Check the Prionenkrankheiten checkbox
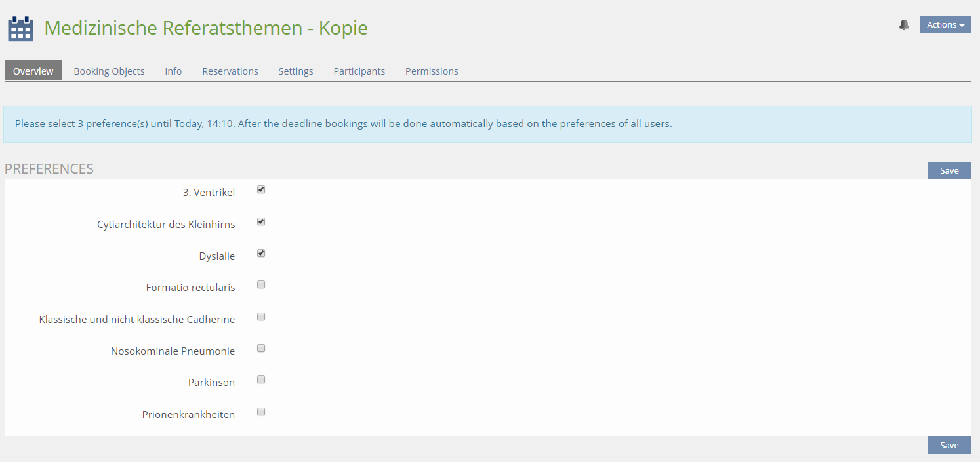The width and height of the screenshot is (980, 462). (261, 412)
